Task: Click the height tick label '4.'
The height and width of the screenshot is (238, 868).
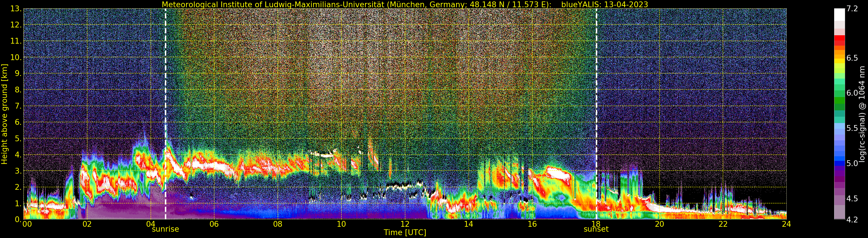Action: 18,155
